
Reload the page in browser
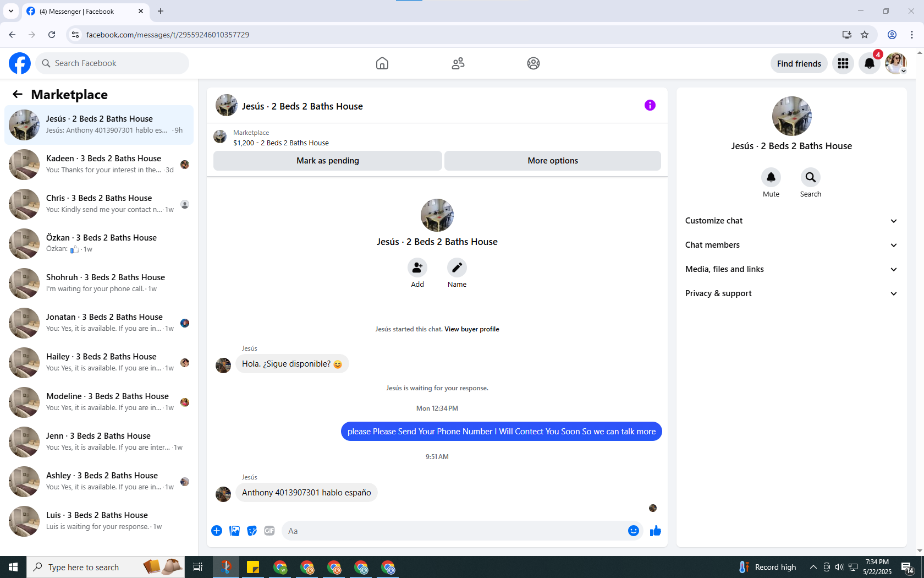tap(52, 35)
